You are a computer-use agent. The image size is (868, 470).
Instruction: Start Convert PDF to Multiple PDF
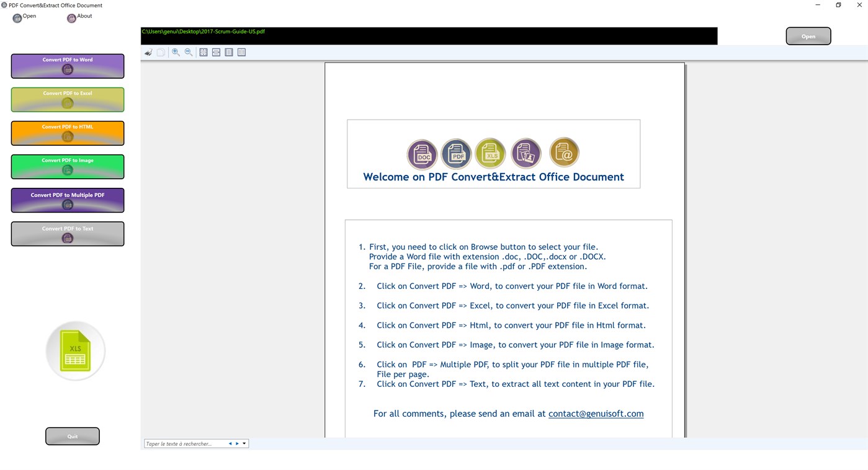tap(67, 200)
